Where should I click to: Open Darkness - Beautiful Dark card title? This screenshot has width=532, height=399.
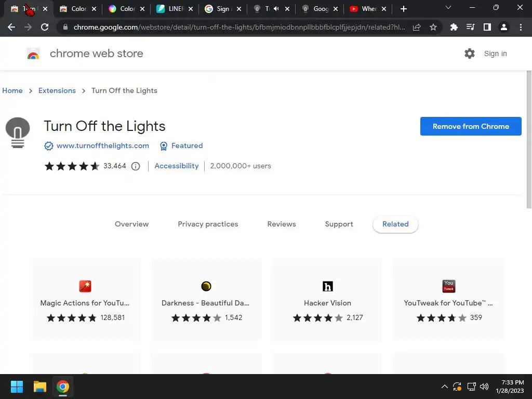[x=206, y=303]
